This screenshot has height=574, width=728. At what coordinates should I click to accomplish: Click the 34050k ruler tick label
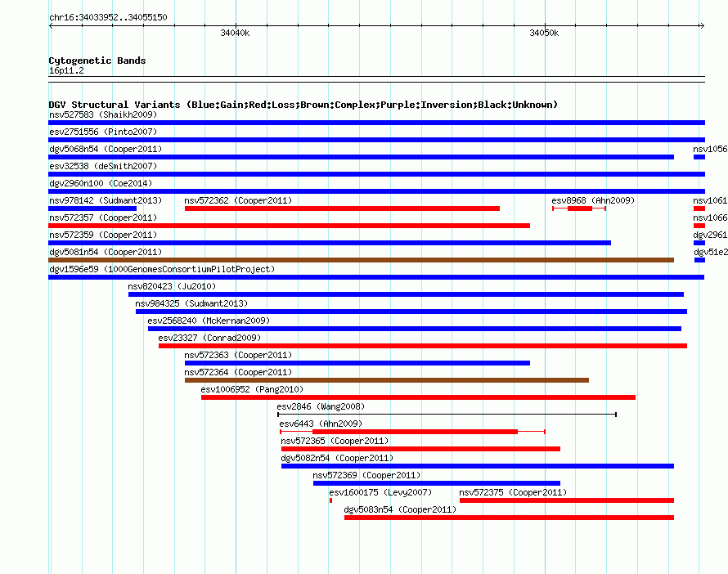click(x=544, y=33)
